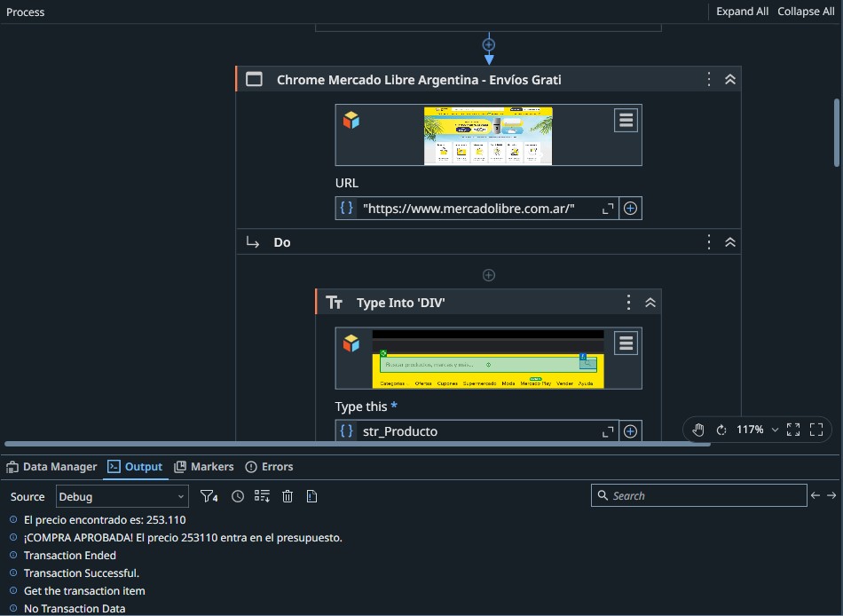Image resolution: width=843 pixels, height=616 pixels.
Task: Click the Process breadcrumb label
Action: (25, 12)
